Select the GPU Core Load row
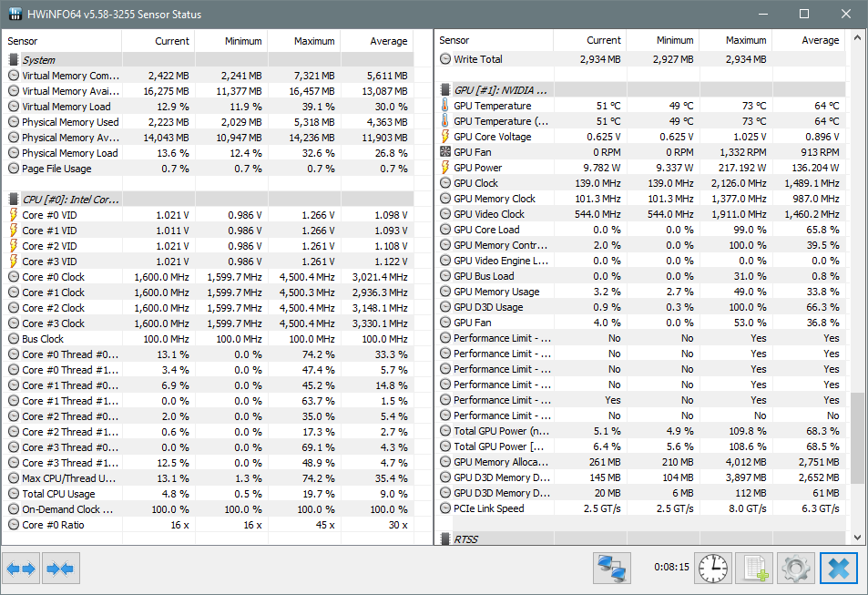 coord(640,230)
